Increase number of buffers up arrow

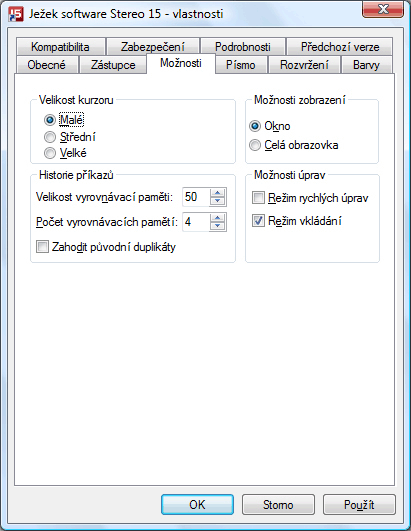tap(217, 218)
